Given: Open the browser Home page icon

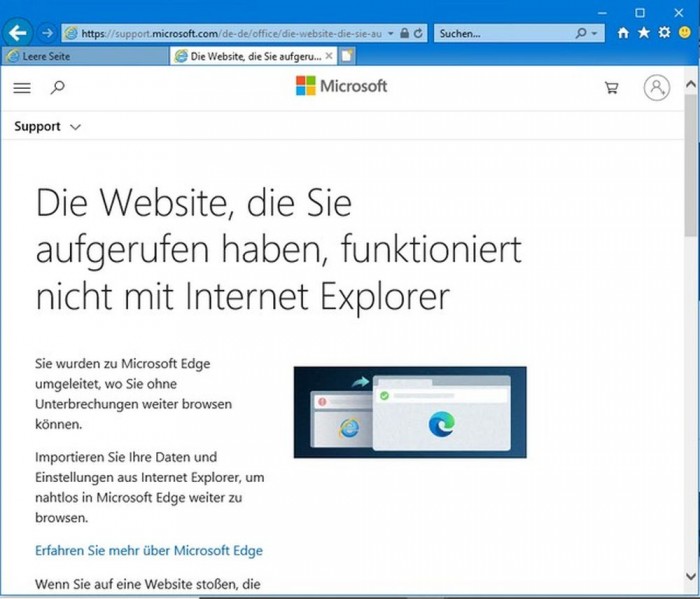Looking at the screenshot, I should (x=623, y=33).
